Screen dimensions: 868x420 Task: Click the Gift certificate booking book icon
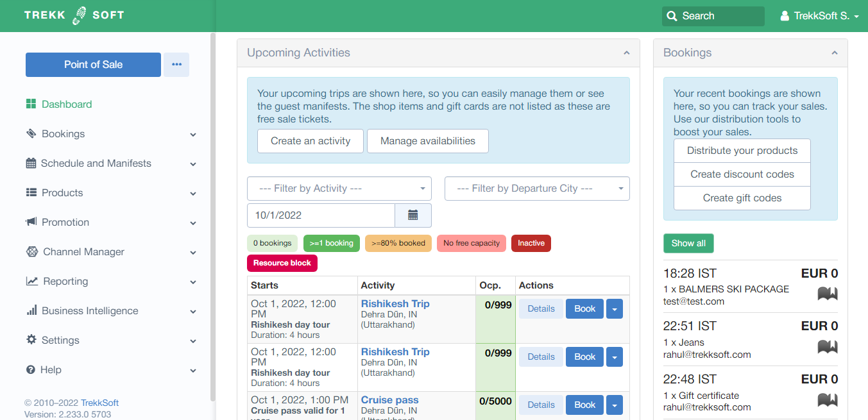828,400
